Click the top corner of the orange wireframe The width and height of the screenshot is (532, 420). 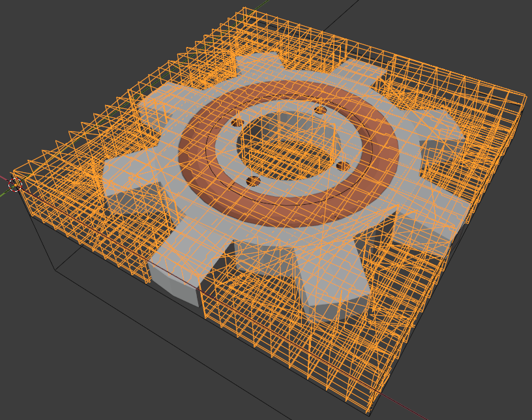tap(244, 9)
